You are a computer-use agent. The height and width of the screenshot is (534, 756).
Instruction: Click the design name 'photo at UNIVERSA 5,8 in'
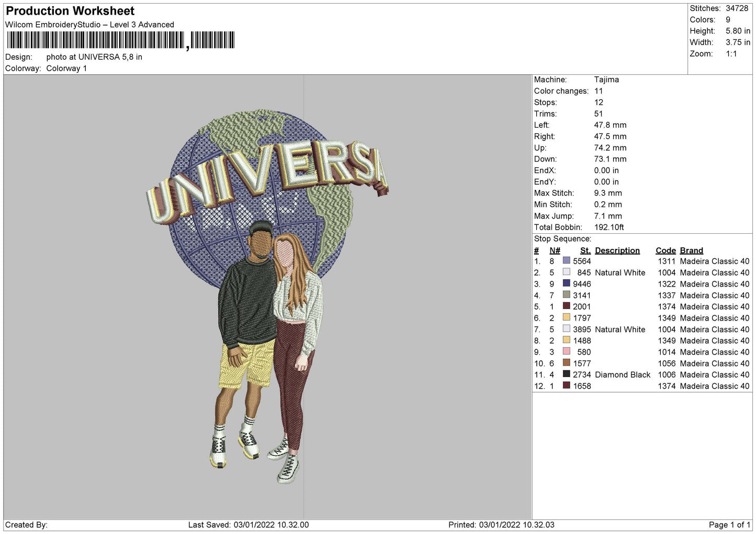point(94,57)
